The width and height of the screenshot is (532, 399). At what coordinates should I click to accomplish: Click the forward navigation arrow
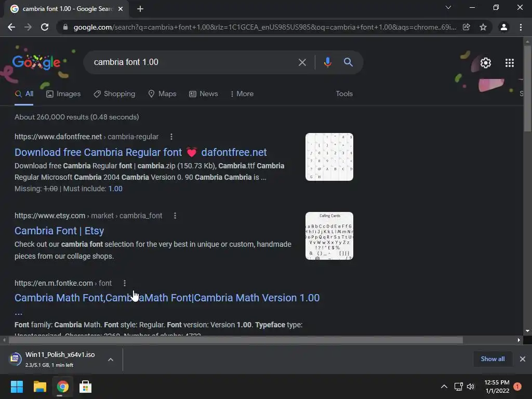click(x=28, y=27)
